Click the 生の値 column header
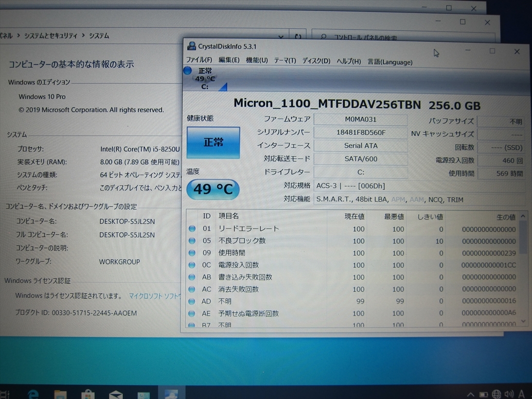Image resolution: width=532 pixels, height=399 pixels. 506,217
